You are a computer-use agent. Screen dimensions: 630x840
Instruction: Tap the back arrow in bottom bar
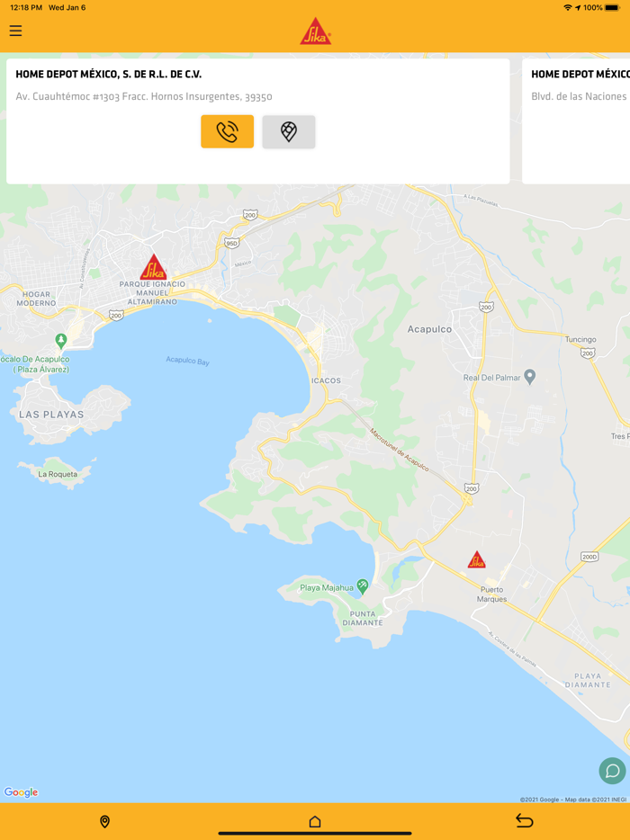point(525,821)
